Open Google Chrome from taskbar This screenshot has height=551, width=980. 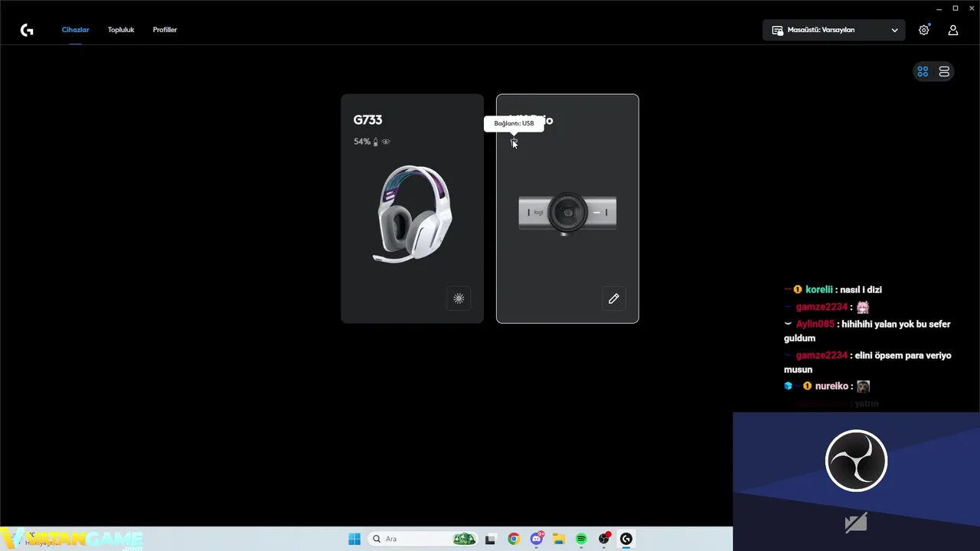pos(514,539)
